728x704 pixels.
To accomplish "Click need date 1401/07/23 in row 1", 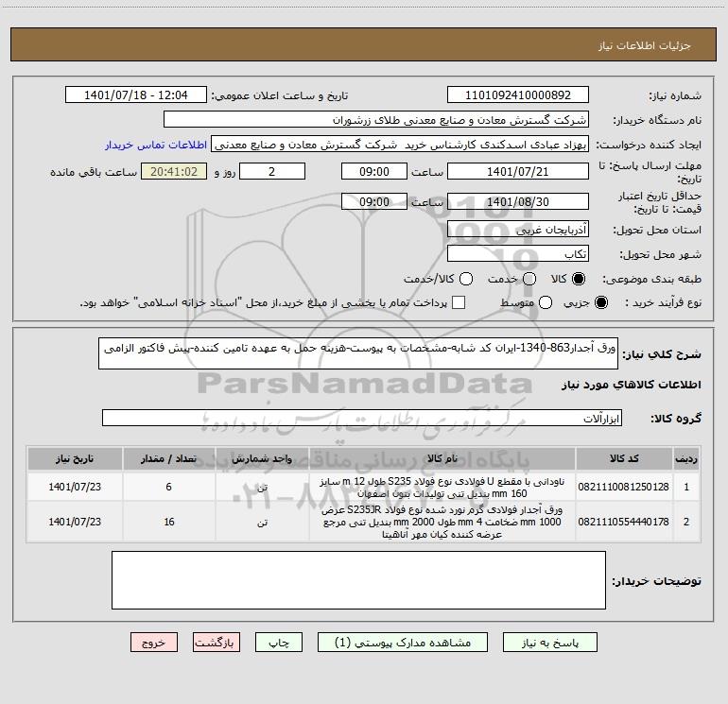I will click(x=75, y=487).
